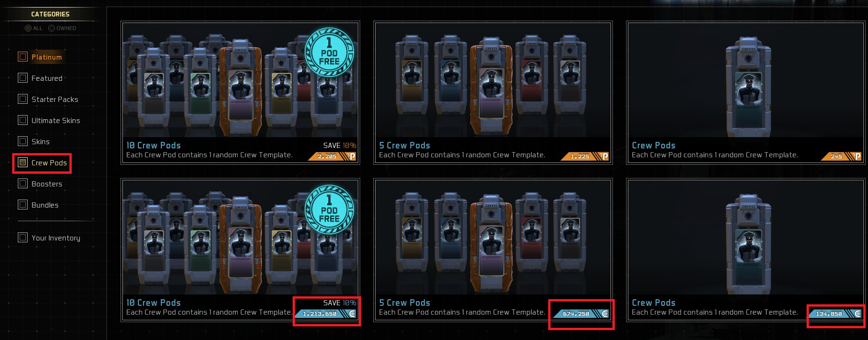Screen dimensions: 868x340
Task: Open the Ultimate Skins category
Action: tap(56, 120)
